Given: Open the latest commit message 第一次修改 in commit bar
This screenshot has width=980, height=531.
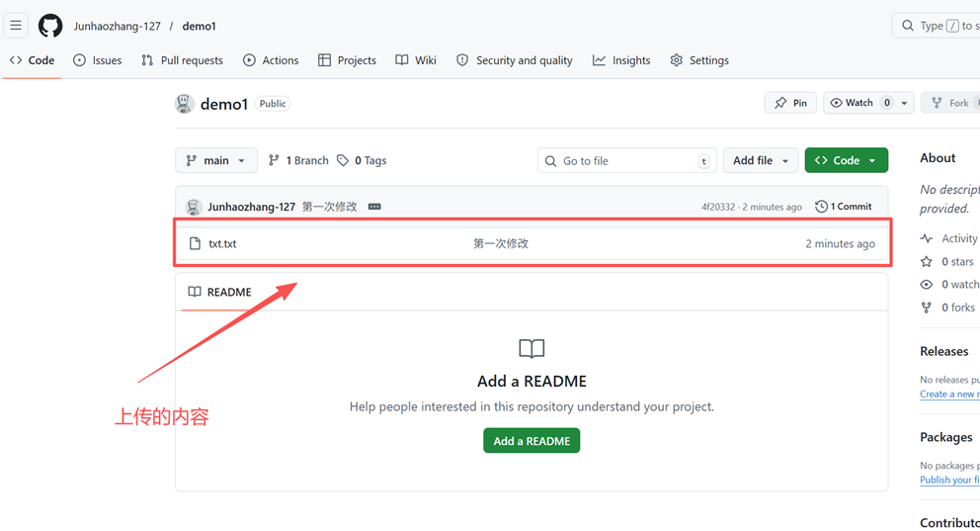Looking at the screenshot, I should click(x=329, y=207).
